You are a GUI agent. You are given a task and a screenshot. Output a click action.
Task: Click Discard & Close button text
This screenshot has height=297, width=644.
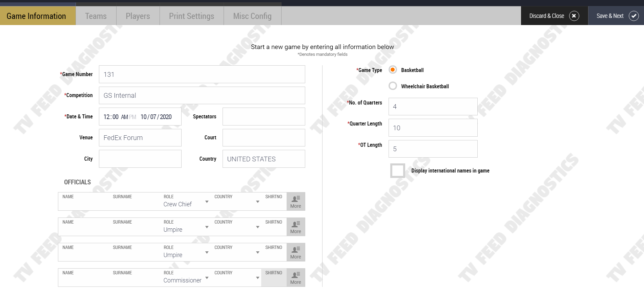point(546,16)
